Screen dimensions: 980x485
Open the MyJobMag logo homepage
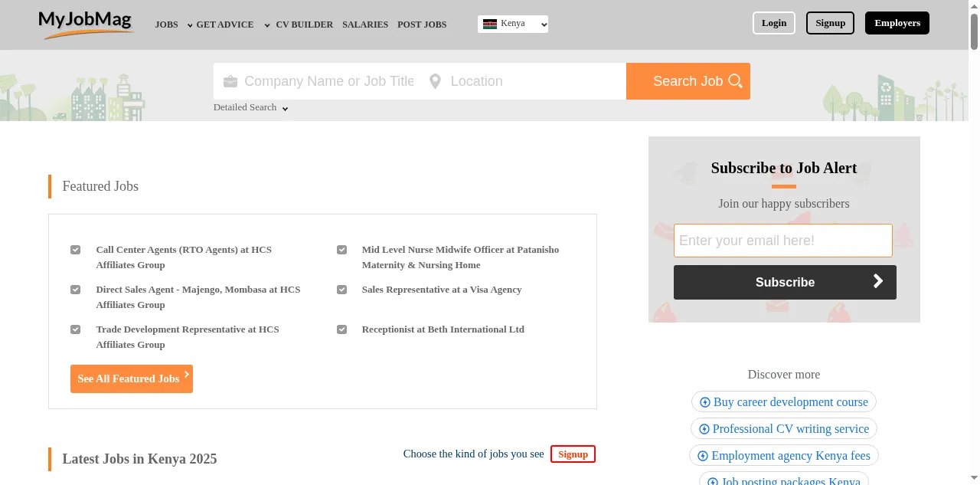click(86, 25)
